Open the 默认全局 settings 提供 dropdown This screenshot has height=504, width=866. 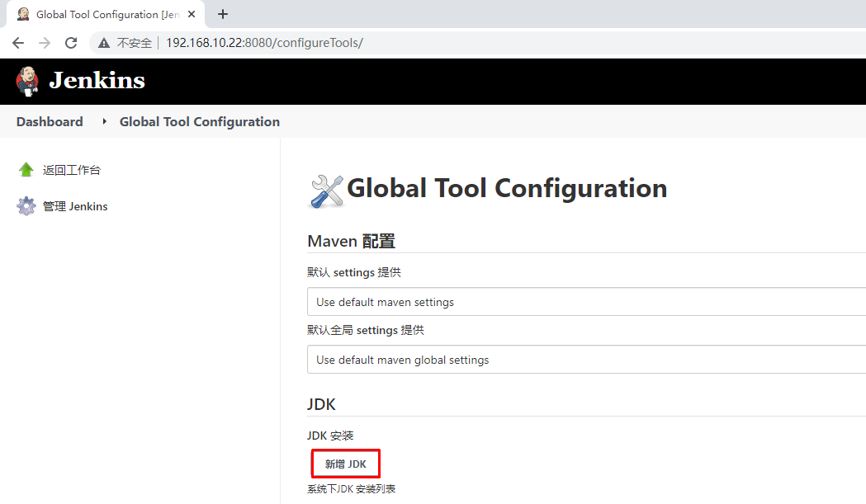(586, 360)
